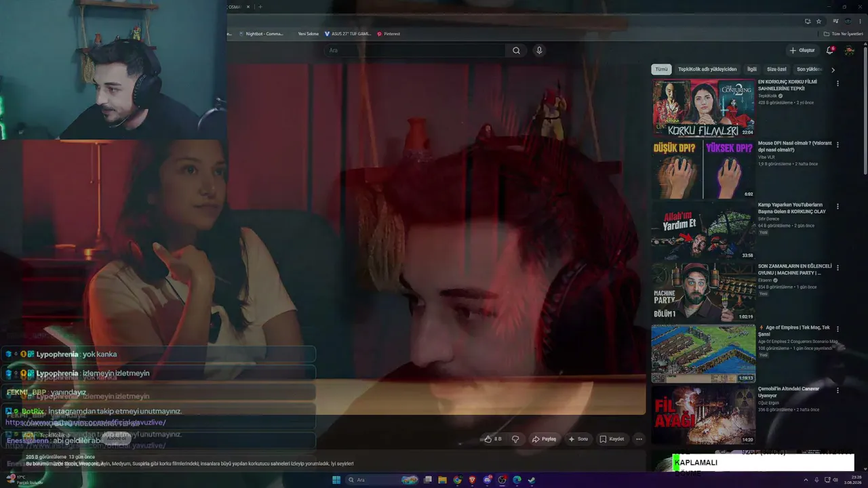The image size is (868, 488).
Task: Click the Oluştur create button
Action: pyautogui.click(x=802, y=50)
